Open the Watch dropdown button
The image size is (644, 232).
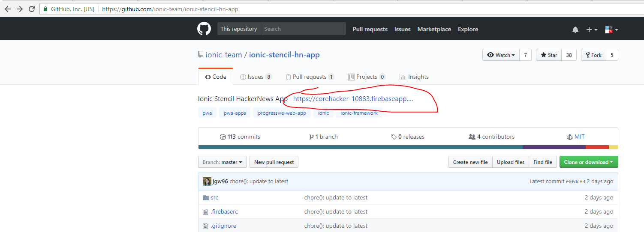tap(501, 55)
